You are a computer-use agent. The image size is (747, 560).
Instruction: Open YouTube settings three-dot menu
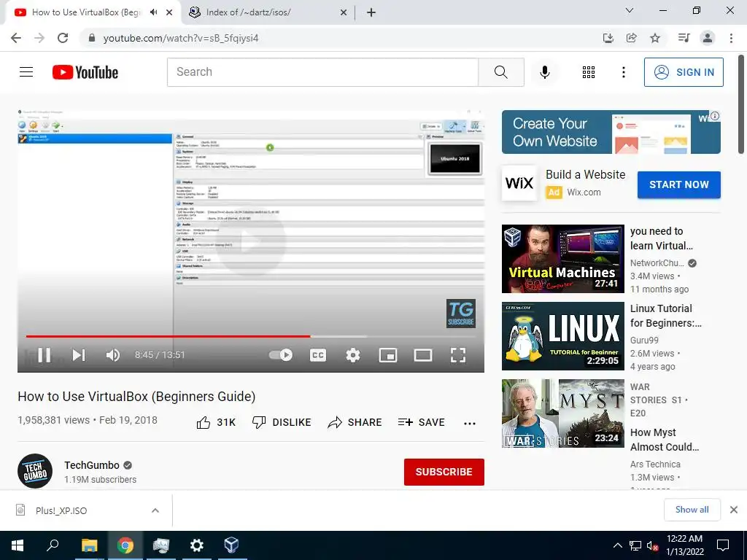tap(623, 72)
